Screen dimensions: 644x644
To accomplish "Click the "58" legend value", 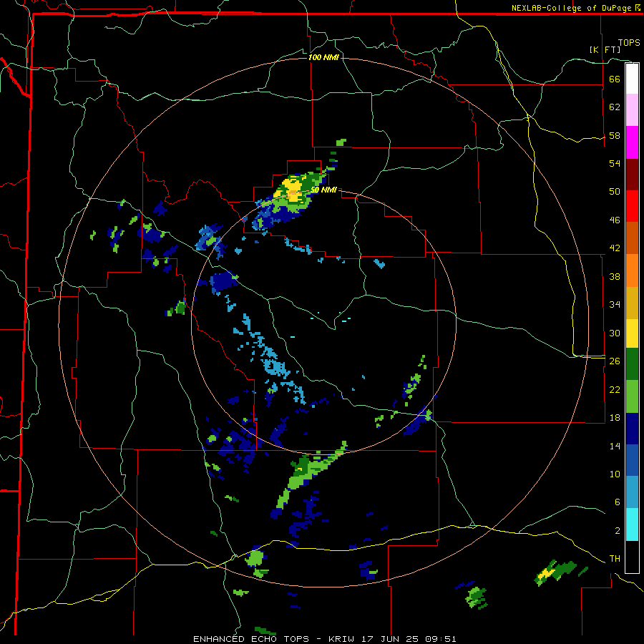I will (x=615, y=135).
